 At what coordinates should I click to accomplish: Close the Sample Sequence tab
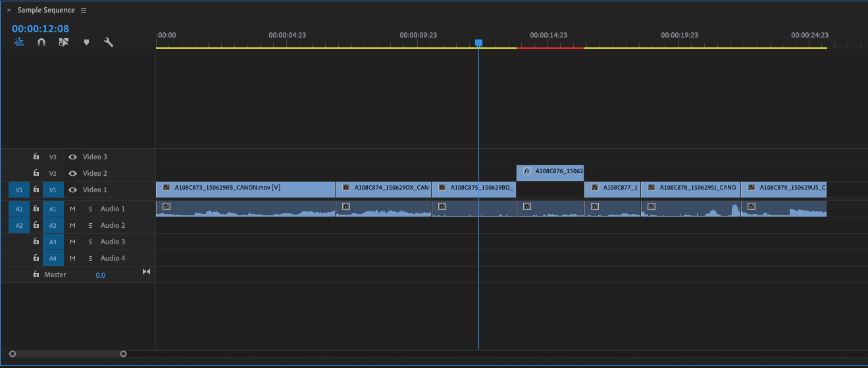tap(9, 11)
